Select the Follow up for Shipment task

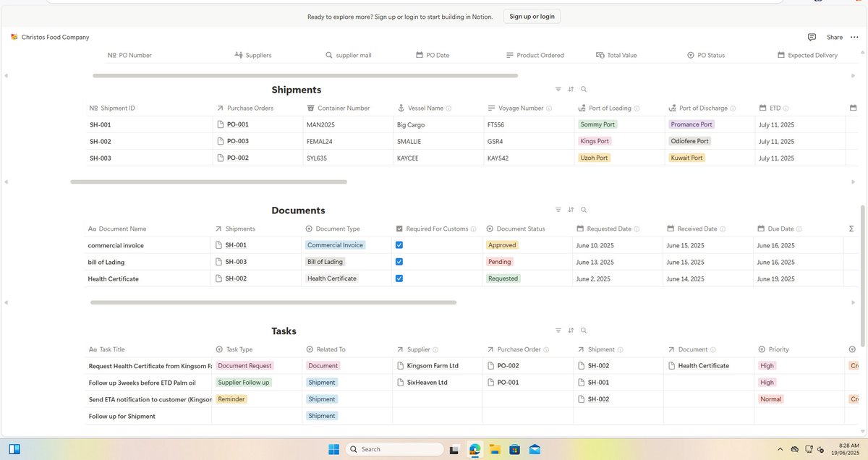click(122, 416)
